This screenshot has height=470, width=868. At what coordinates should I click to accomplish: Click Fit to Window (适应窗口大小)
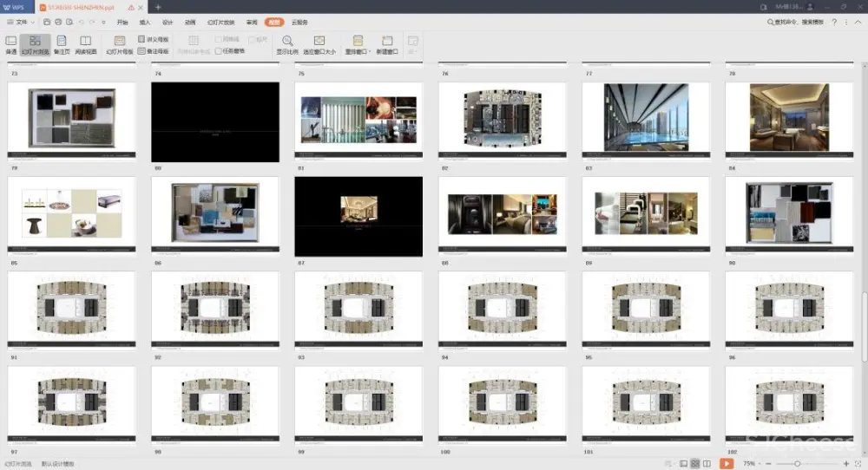(x=319, y=44)
